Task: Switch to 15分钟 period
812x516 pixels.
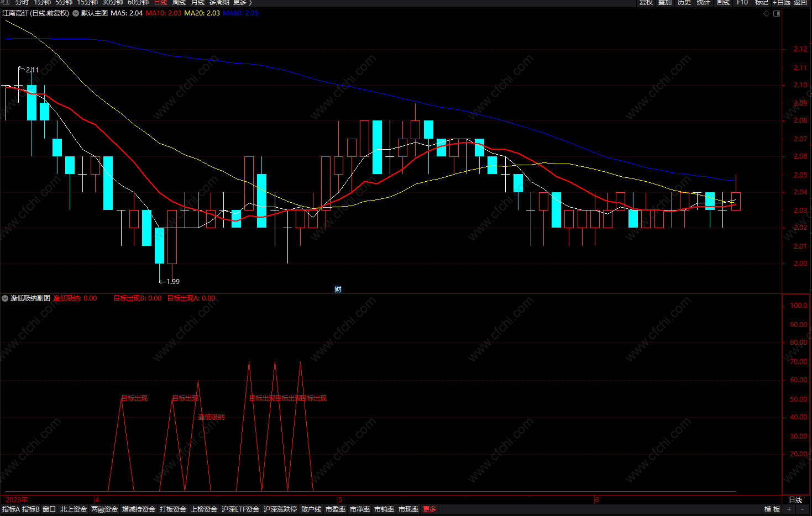Action: tap(87, 3)
